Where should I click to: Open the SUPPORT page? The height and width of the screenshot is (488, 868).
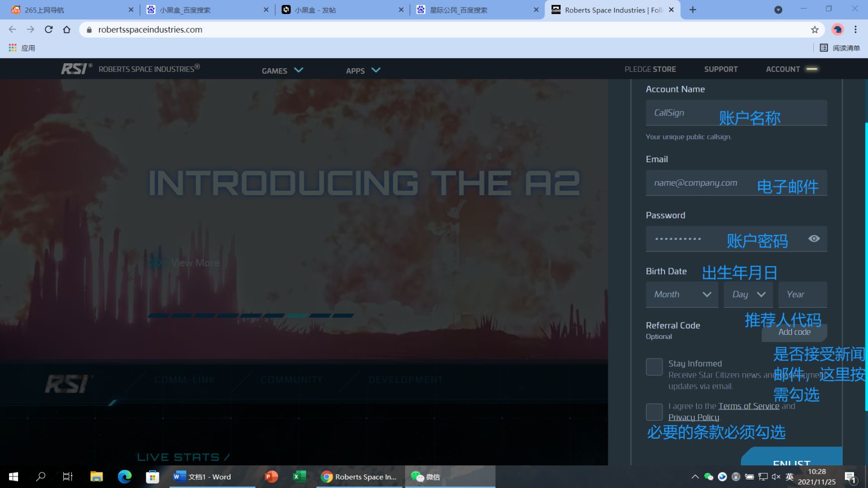click(x=721, y=69)
